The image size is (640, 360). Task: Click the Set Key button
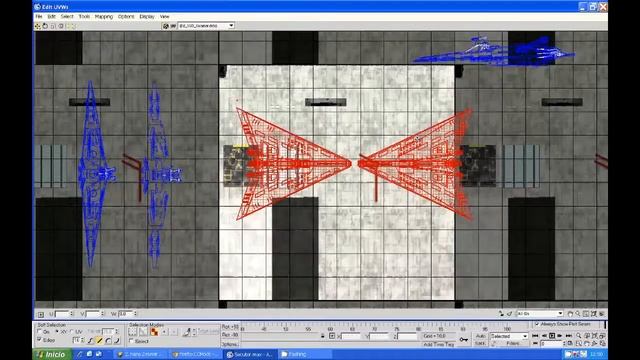point(480,343)
